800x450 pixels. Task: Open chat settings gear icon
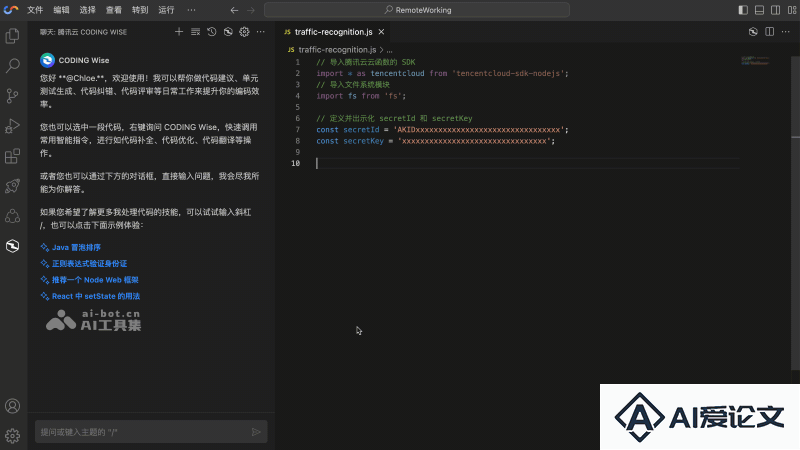tap(244, 32)
